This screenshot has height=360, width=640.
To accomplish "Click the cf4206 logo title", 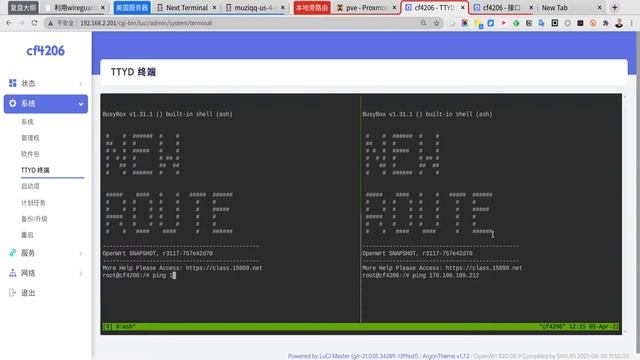I will coord(45,51).
